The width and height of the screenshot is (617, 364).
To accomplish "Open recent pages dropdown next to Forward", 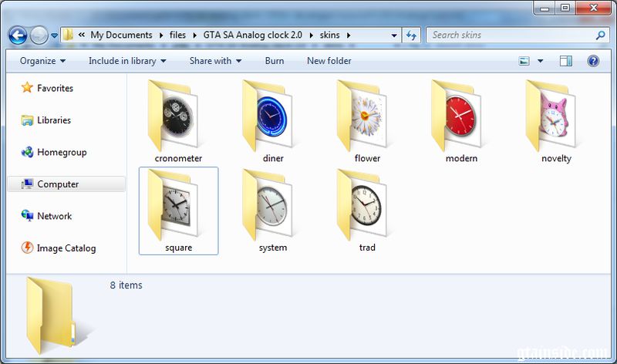I will pyautogui.click(x=54, y=35).
